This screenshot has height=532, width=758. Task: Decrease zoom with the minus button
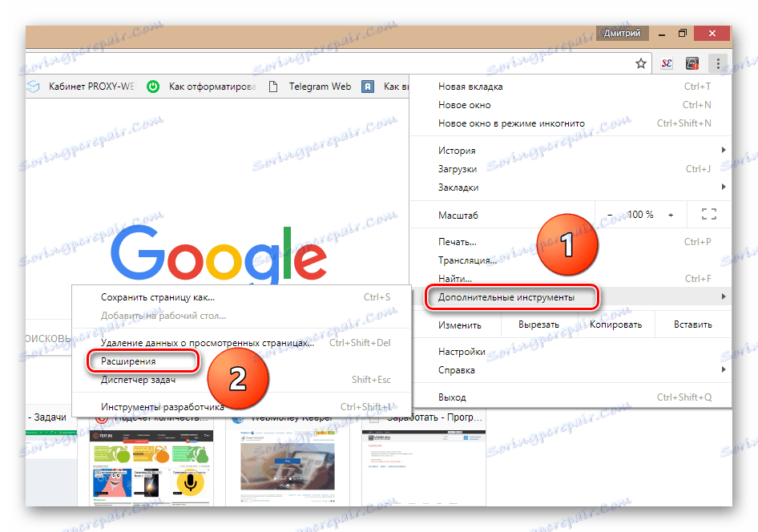click(610, 215)
